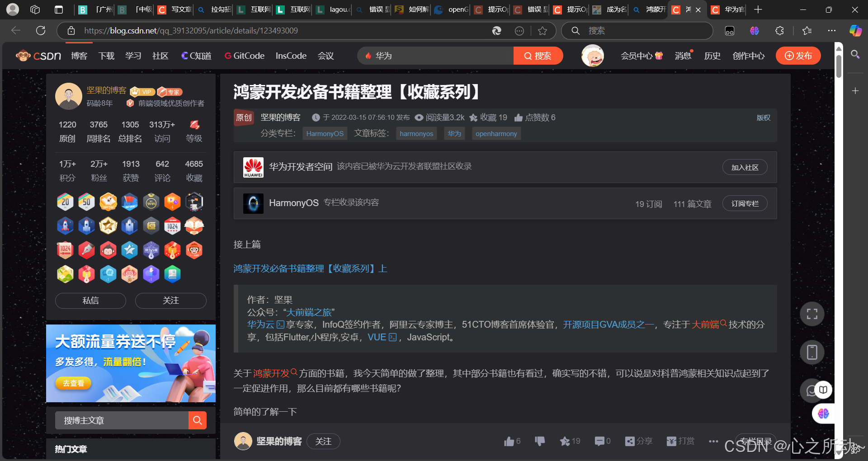Refresh the browser page
Screen dimensions: 868x461
coord(41,30)
